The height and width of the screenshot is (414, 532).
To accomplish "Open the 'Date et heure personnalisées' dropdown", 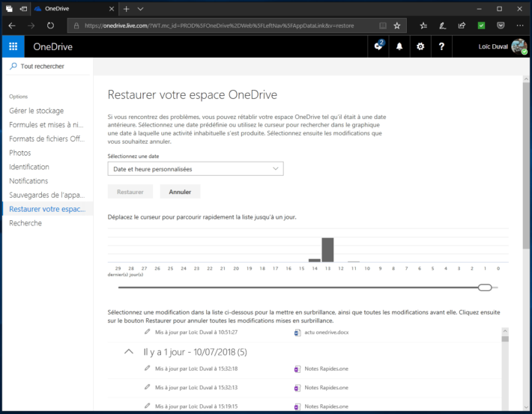I will pos(196,169).
